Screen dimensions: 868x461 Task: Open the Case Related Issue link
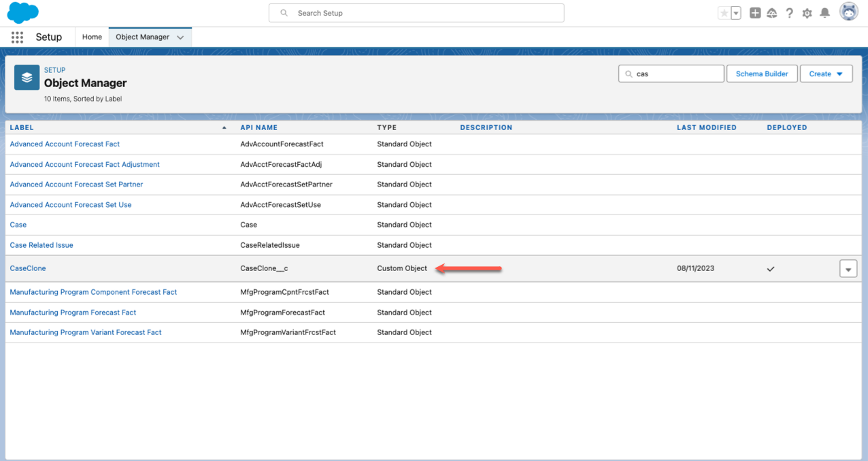point(41,245)
